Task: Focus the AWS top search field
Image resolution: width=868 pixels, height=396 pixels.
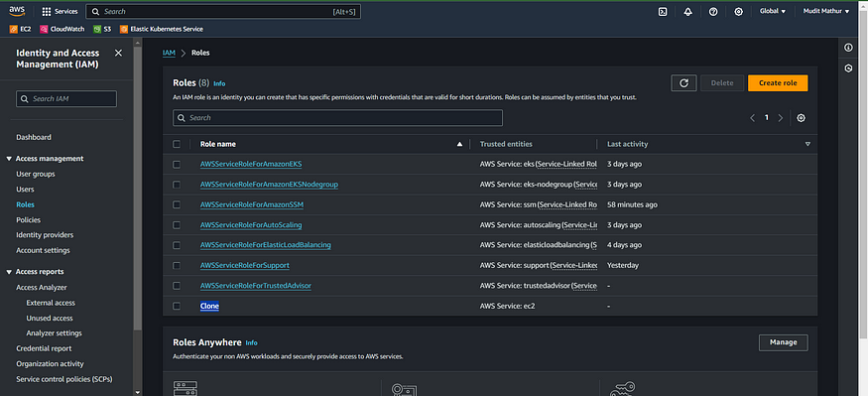Action: (x=223, y=11)
